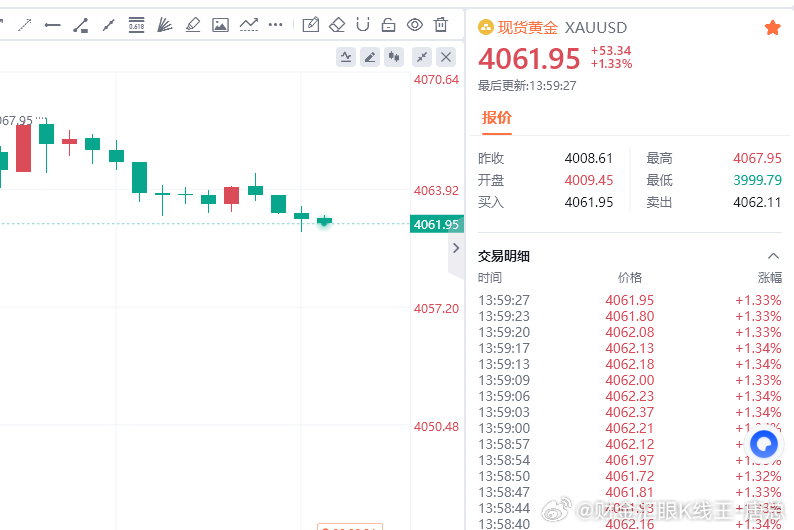Select the eraser tool
Screen dimensions: 794x530
tap(337, 24)
